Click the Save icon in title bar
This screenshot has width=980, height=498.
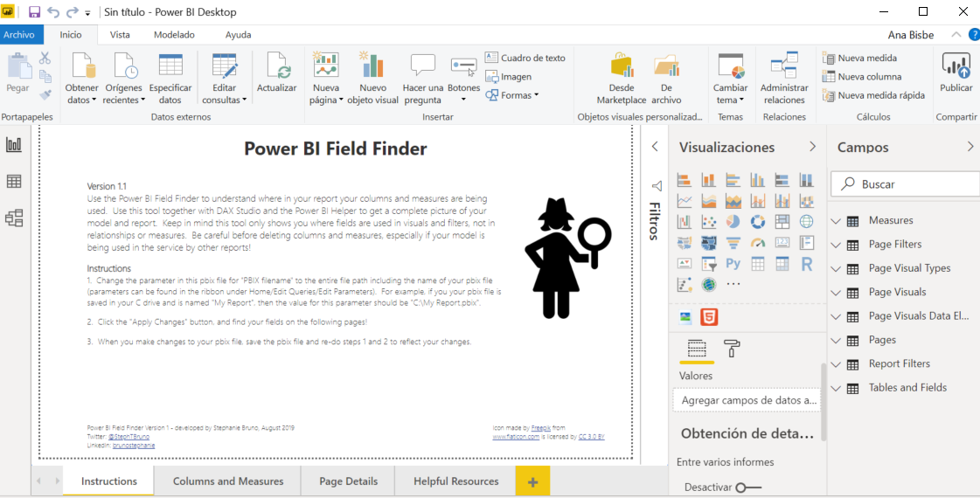[x=35, y=12]
